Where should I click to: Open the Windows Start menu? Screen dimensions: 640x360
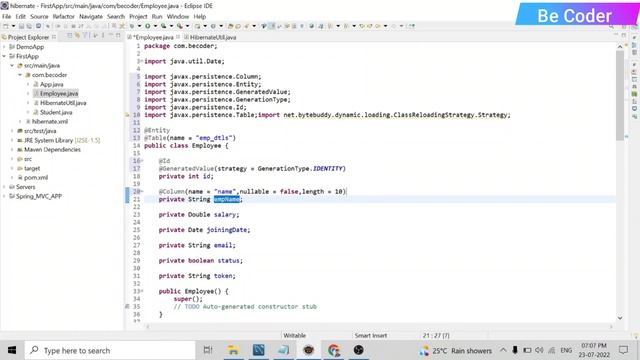[12, 350]
